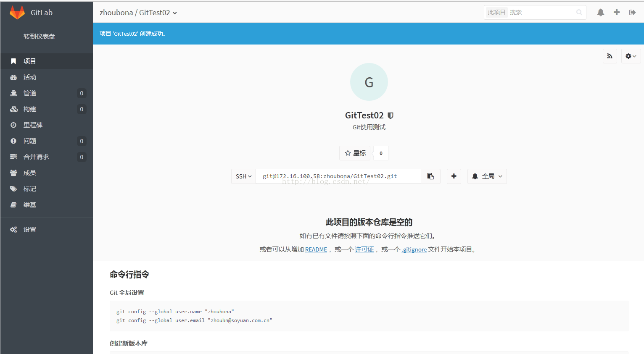Image resolution: width=644 pixels, height=354 pixels.
Task: Click the 创建新版本库 heading
Action: [129, 344]
